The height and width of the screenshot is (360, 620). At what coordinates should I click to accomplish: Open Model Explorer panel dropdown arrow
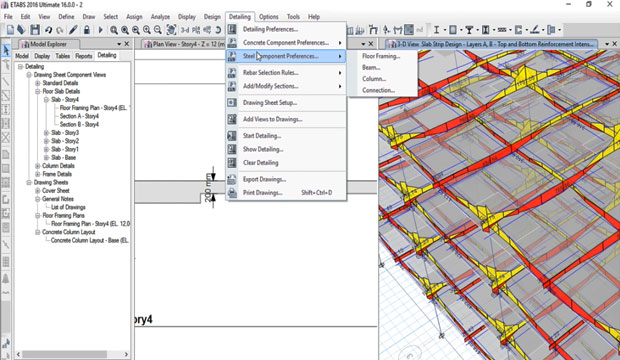coord(119,44)
